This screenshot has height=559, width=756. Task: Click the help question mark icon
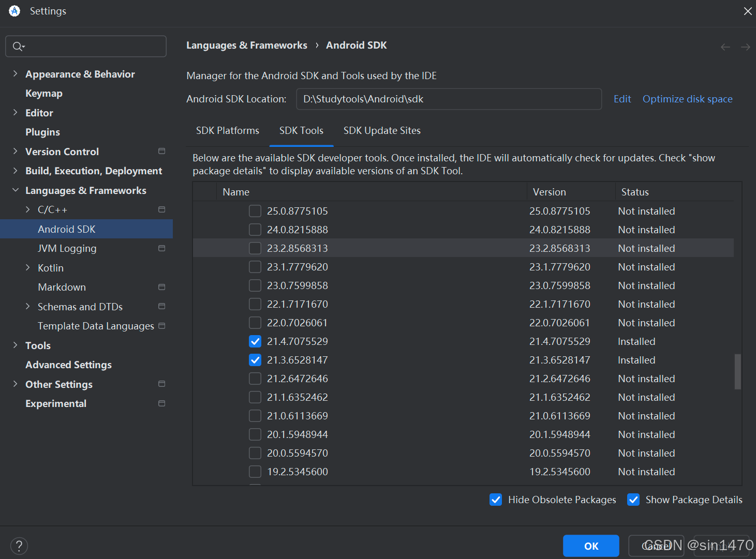[x=19, y=546]
